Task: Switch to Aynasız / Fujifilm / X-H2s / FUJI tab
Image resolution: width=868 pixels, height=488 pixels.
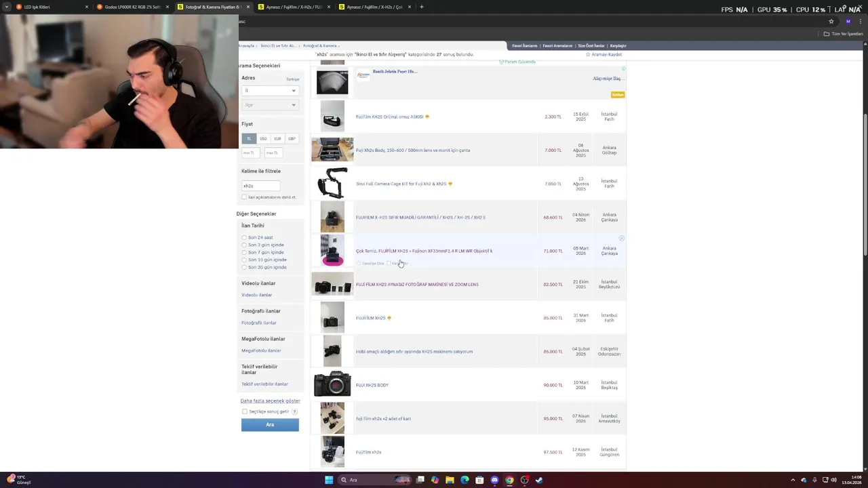Action: 294,7
